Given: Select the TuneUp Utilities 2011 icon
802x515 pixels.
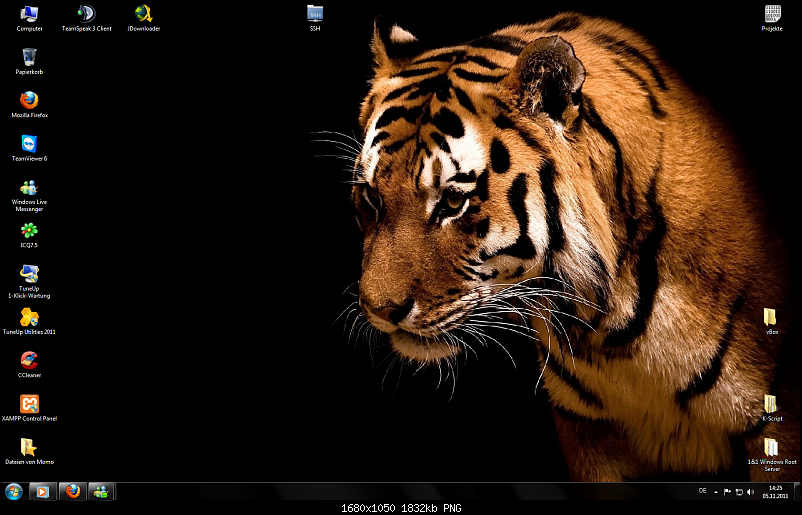Looking at the screenshot, I should [x=29, y=322].
